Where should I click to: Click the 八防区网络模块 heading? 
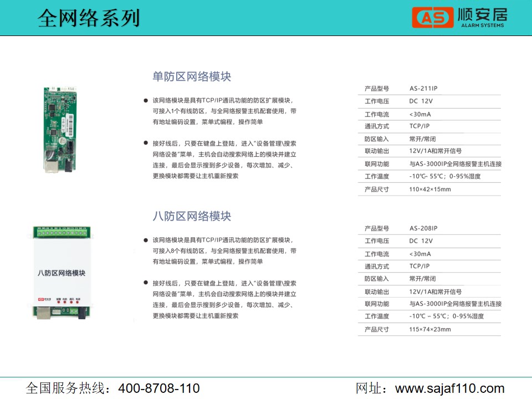pyautogui.click(x=192, y=216)
